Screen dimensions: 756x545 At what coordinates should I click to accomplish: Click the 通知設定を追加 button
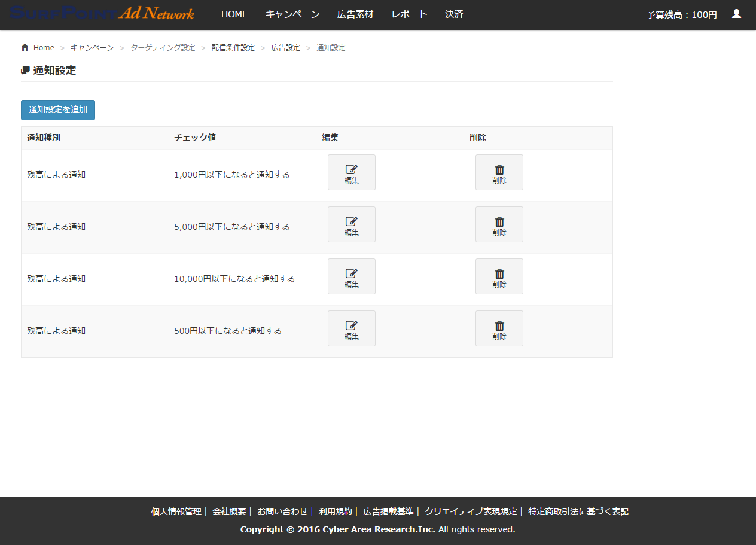[x=58, y=110]
